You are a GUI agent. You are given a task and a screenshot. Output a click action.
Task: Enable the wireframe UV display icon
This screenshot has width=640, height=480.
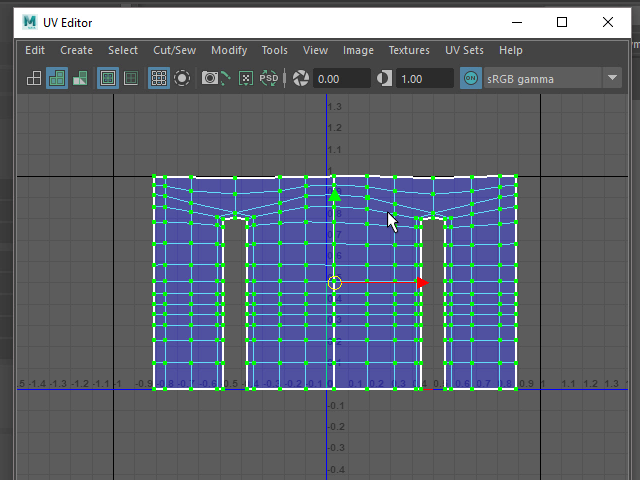click(x=34, y=78)
